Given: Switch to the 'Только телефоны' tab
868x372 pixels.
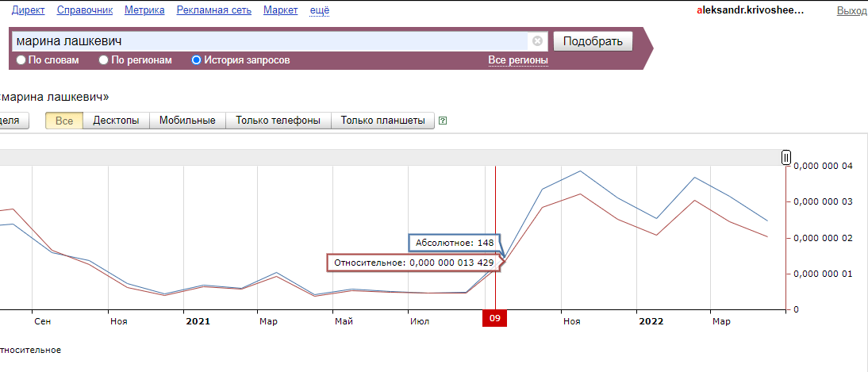Looking at the screenshot, I should click(x=278, y=121).
